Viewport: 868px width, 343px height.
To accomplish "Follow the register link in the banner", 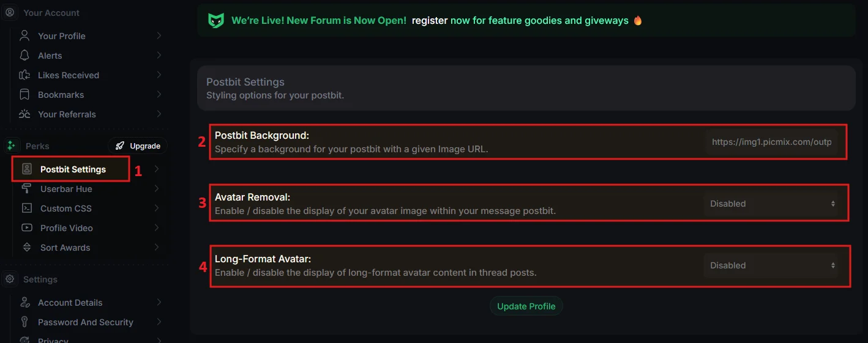I will click(430, 21).
